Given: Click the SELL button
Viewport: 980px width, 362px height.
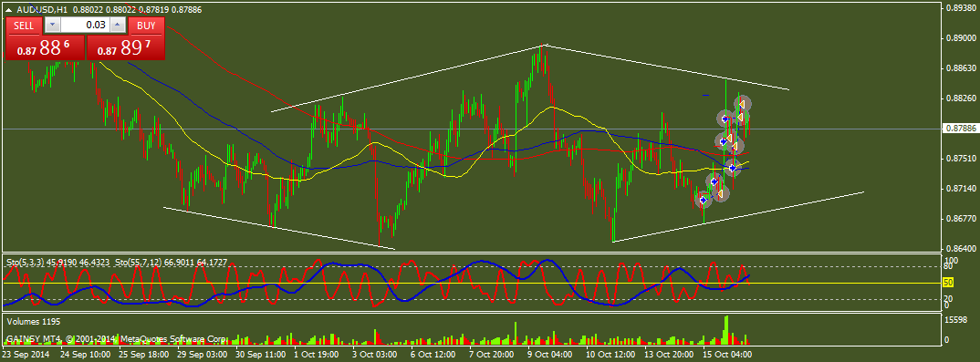Looking at the screenshot, I should click(x=25, y=25).
